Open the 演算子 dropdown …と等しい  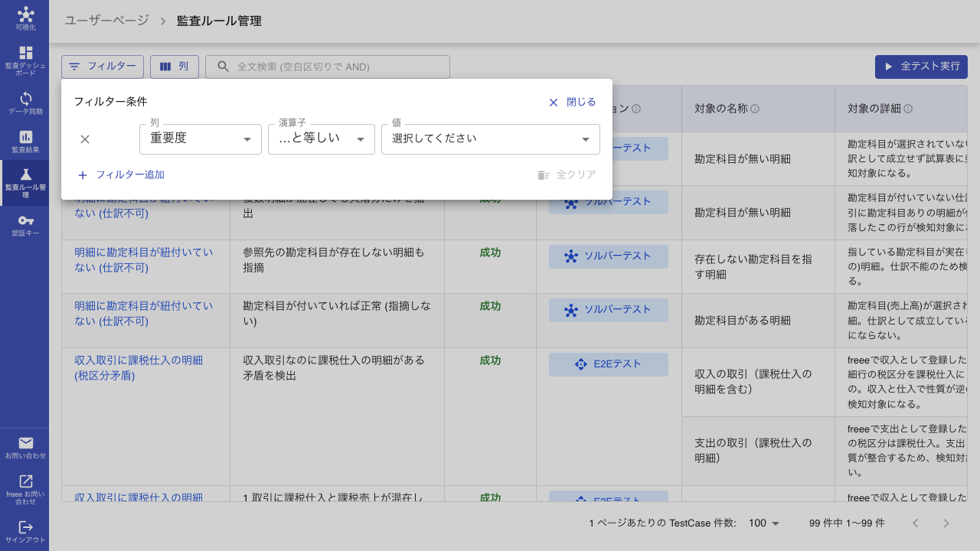click(322, 139)
